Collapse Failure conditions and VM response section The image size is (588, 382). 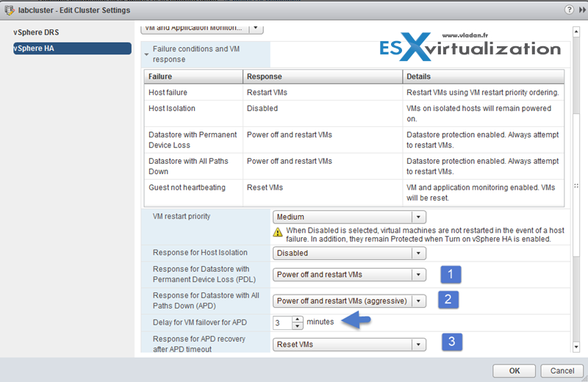pos(146,55)
